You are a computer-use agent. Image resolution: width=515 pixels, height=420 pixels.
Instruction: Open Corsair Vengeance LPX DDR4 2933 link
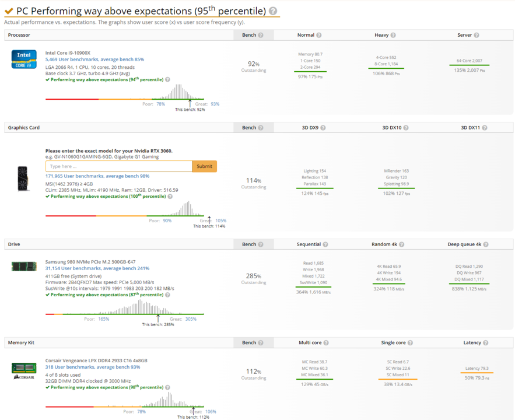pyautogui.click(x=96, y=360)
